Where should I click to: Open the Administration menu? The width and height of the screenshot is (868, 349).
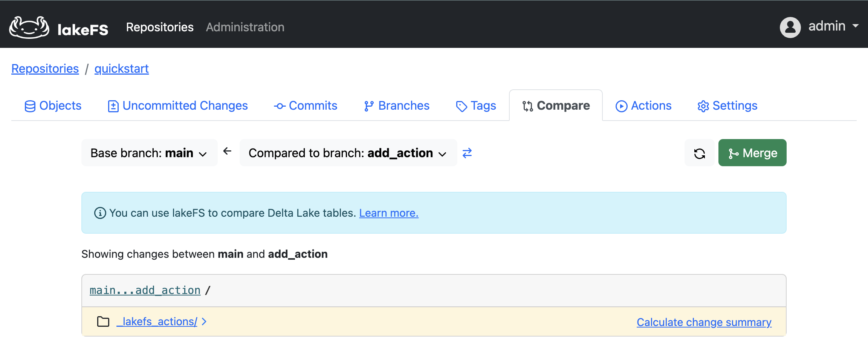pos(245,27)
